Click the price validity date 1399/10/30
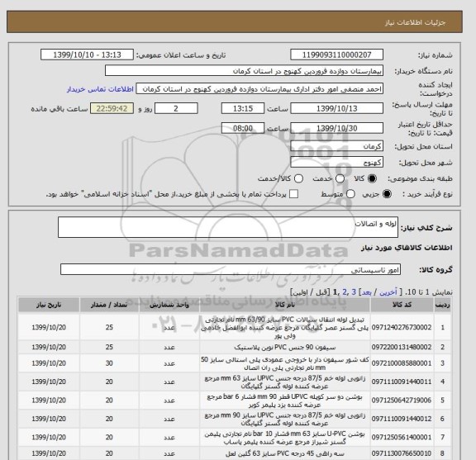The height and width of the screenshot is (460, 476). point(336,128)
